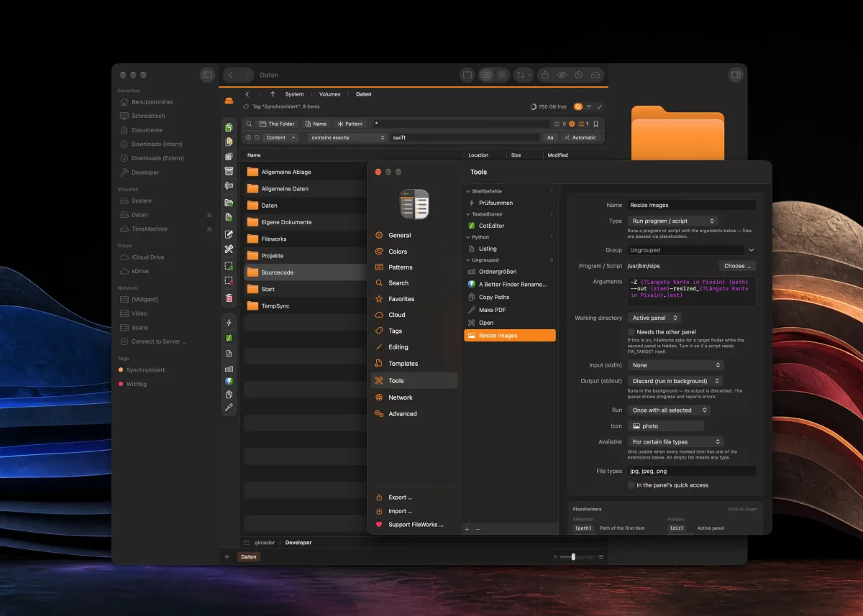This screenshot has height=616, width=863.
Task: Click Choose… for program script
Action: (737, 266)
